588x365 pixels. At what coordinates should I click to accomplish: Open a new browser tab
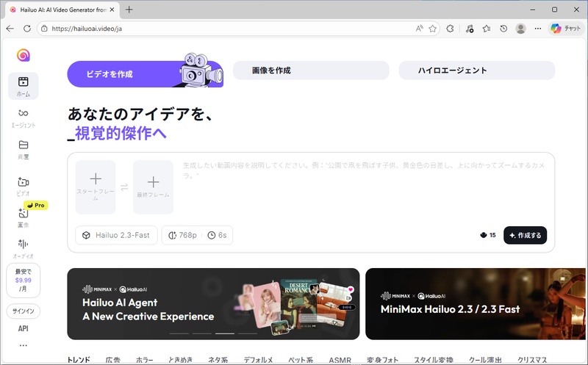click(129, 10)
